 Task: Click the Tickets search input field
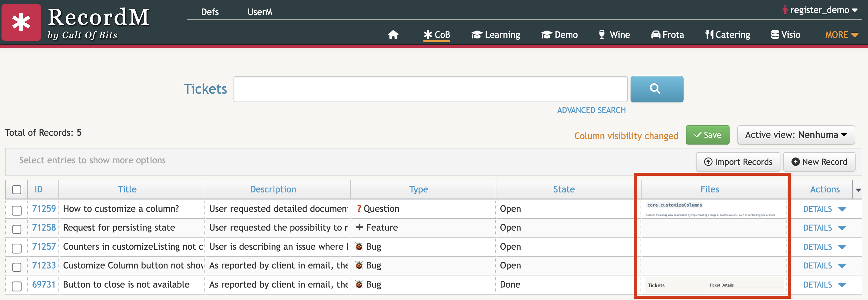click(x=430, y=89)
